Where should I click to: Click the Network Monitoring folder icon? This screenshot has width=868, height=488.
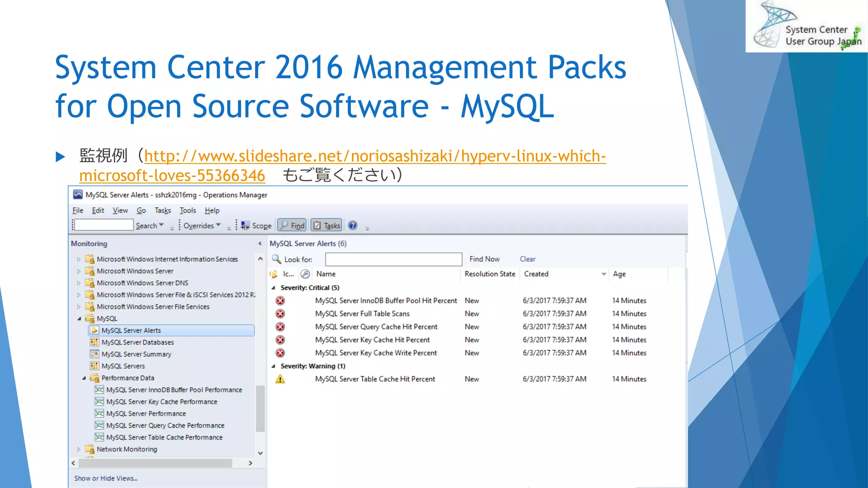[x=89, y=449]
